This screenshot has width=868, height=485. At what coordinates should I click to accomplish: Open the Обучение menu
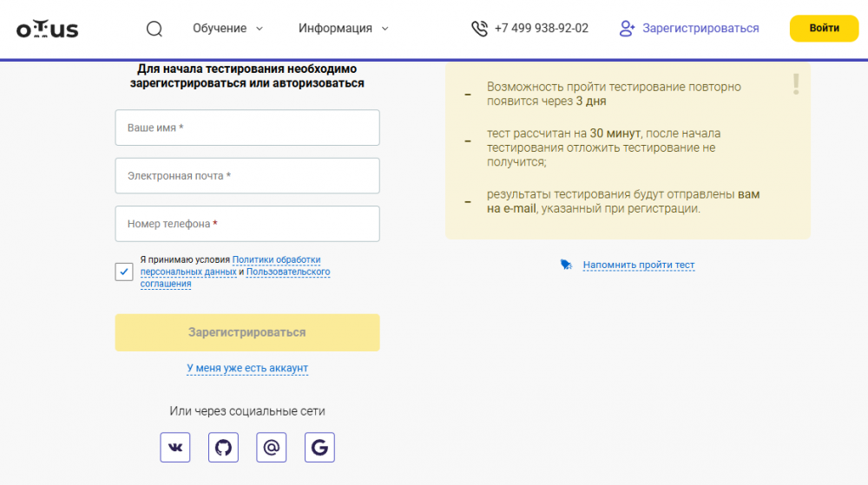pos(220,29)
